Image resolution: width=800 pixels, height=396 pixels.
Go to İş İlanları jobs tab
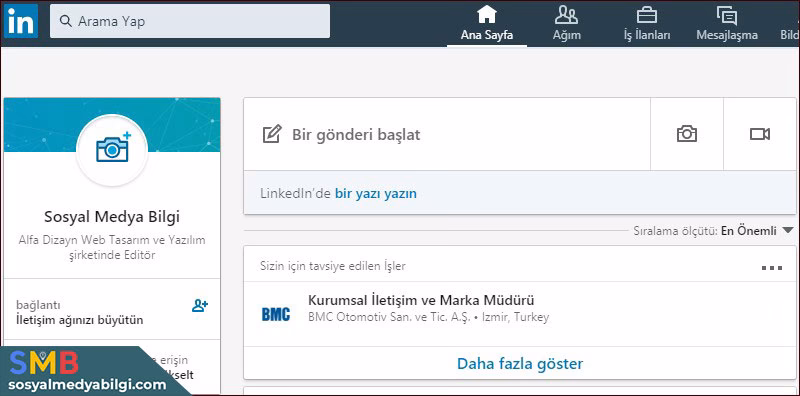click(647, 23)
